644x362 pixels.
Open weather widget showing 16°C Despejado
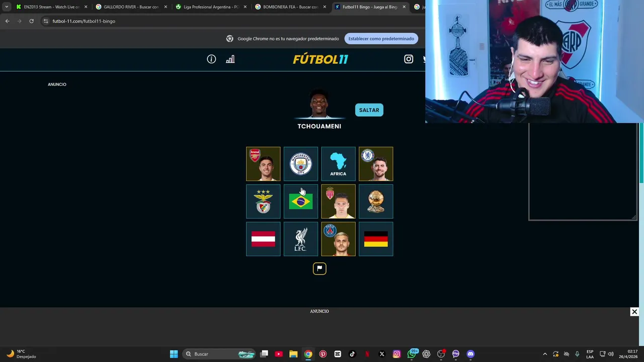pyautogui.click(x=22, y=354)
